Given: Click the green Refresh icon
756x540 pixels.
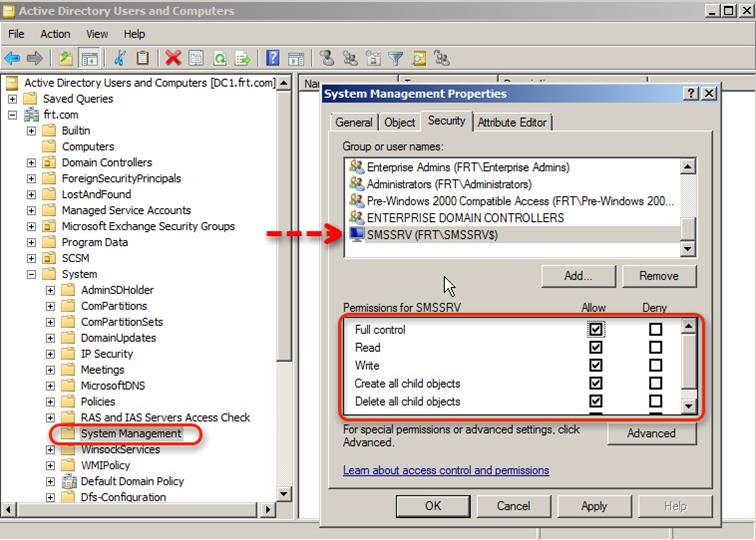Looking at the screenshot, I should 220,58.
